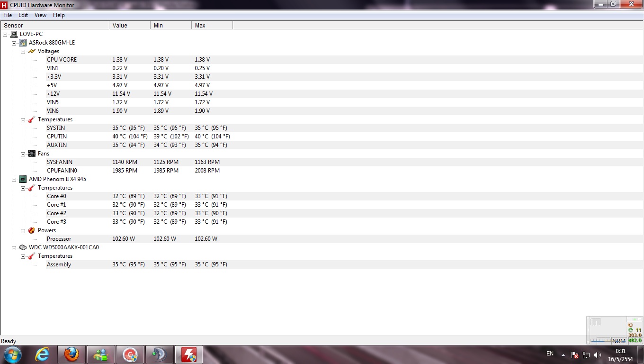
Task: Collapse the Powers group
Action: tap(23, 230)
